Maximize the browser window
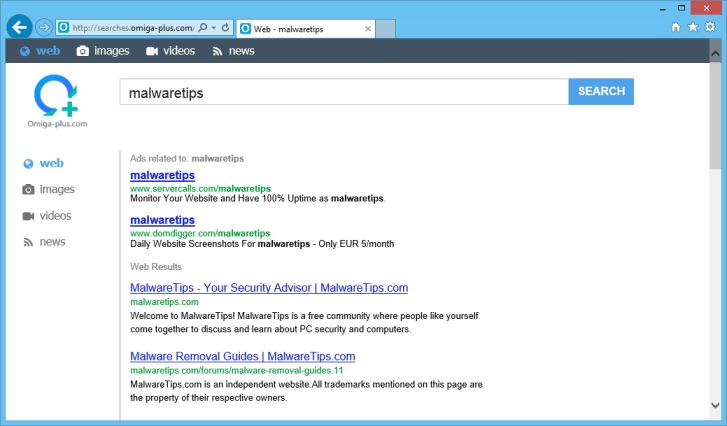Screen dimensions: 727x426 pos(681,8)
